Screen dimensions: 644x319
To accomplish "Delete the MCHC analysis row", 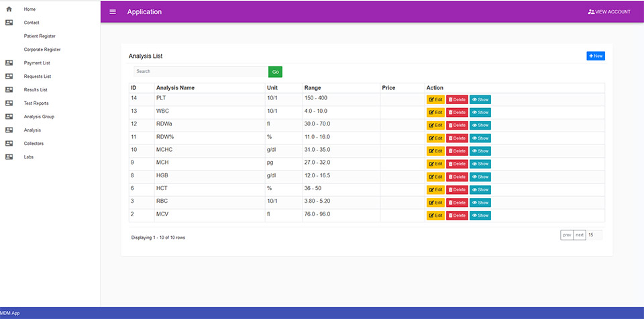I will (457, 151).
